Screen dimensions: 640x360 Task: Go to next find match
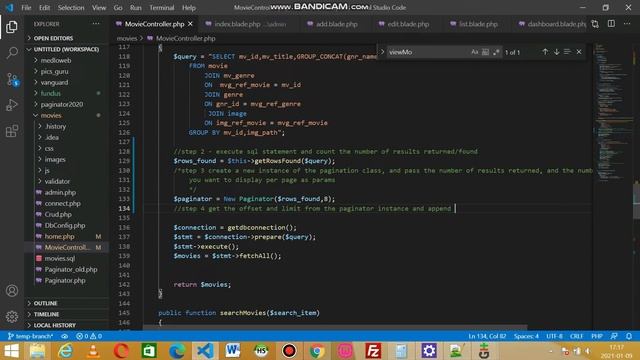click(x=556, y=52)
